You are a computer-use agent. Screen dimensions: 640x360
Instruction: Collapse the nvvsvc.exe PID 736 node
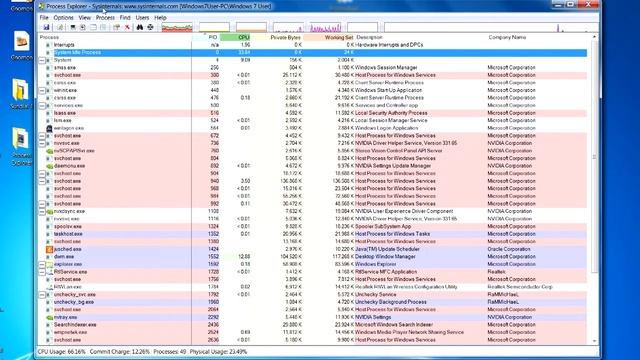(x=42, y=143)
